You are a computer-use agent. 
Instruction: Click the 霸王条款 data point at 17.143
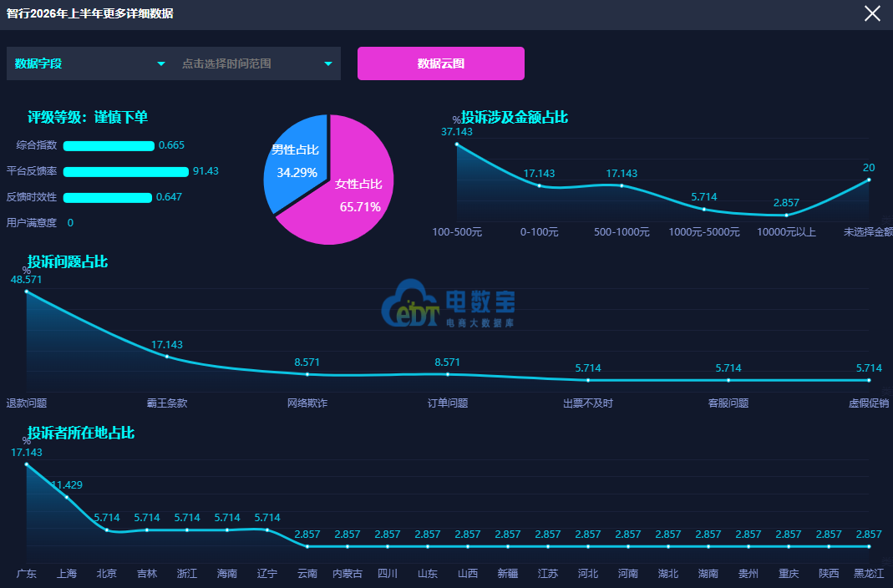click(167, 357)
